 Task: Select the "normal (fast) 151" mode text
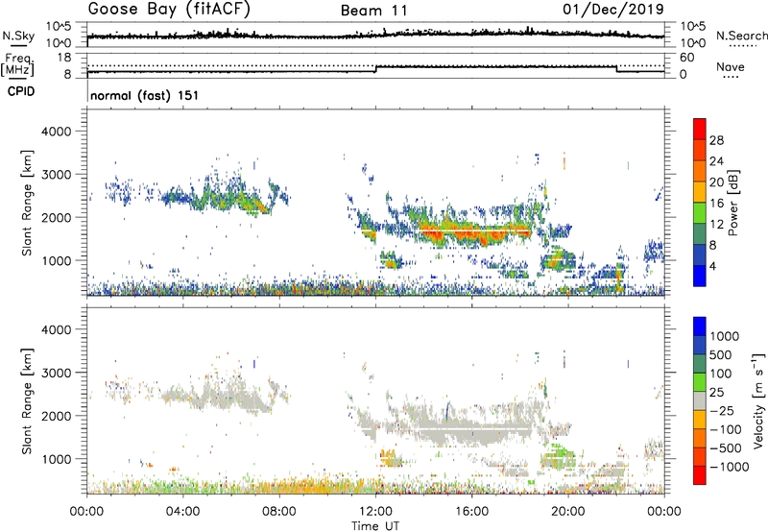pos(145,95)
